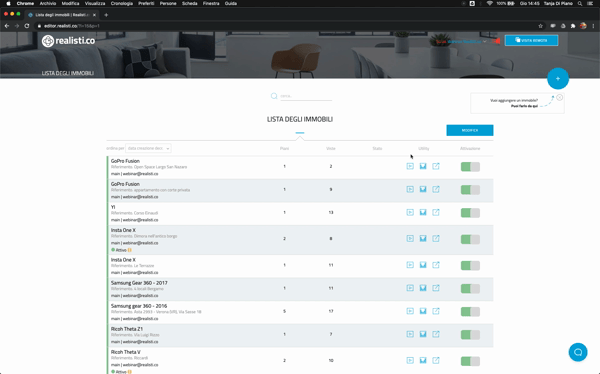The image size is (600, 374).
Task: Play the YI Corso Einaudi tour
Action: (x=410, y=212)
